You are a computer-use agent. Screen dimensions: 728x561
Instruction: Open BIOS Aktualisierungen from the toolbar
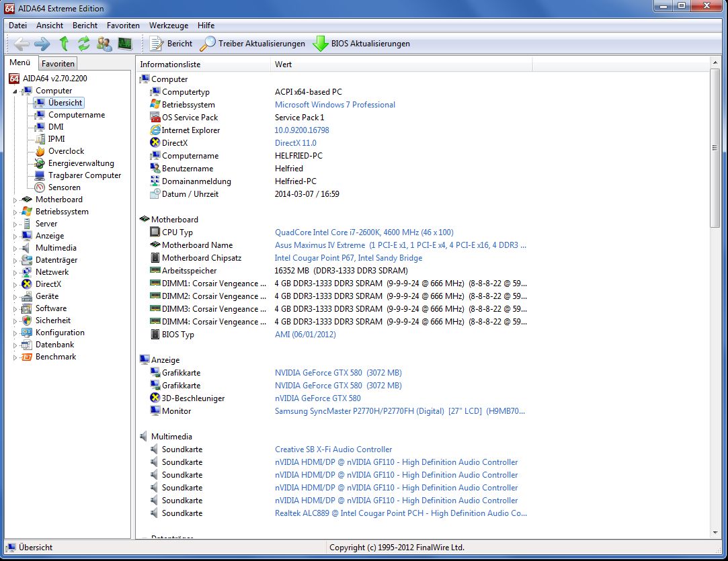pyautogui.click(x=362, y=44)
